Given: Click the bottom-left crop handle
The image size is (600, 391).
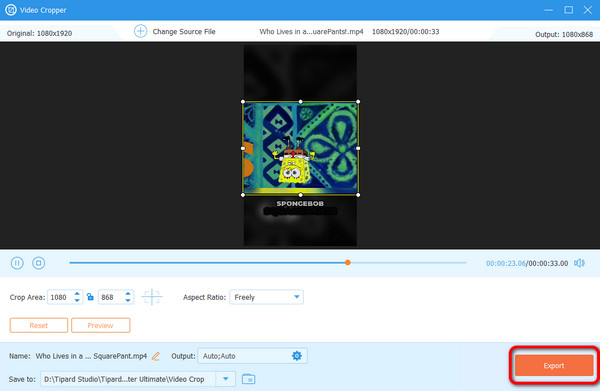Looking at the screenshot, I should [x=243, y=195].
